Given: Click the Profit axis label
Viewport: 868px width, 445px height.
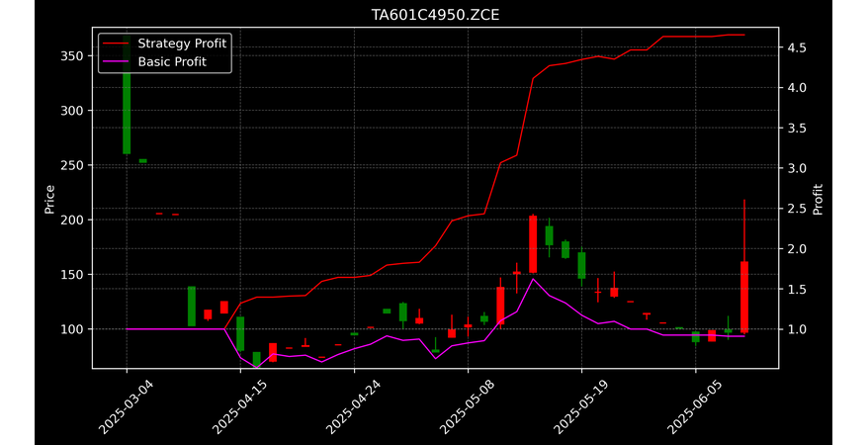Looking at the screenshot, I should (x=819, y=199).
